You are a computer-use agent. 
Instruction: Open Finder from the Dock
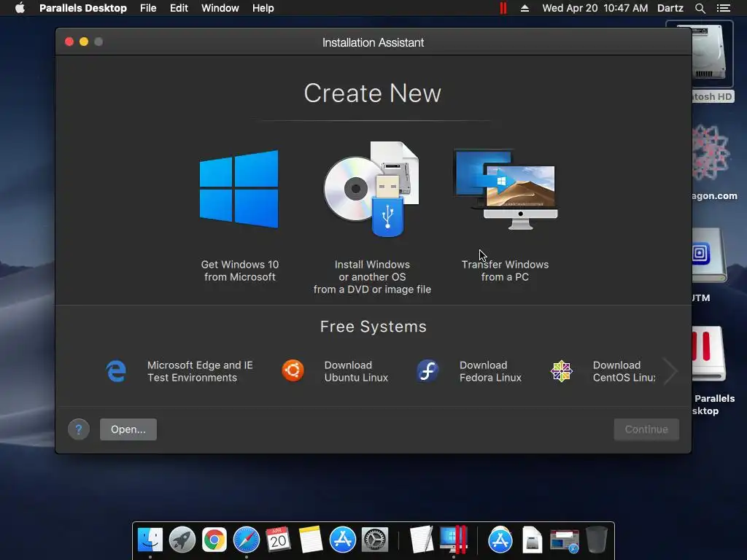150,540
